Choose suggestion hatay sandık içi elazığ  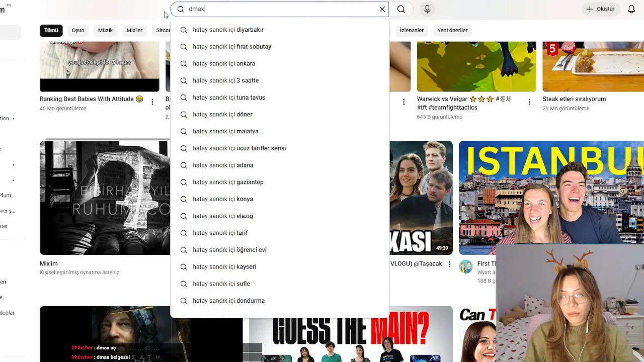click(x=280, y=216)
